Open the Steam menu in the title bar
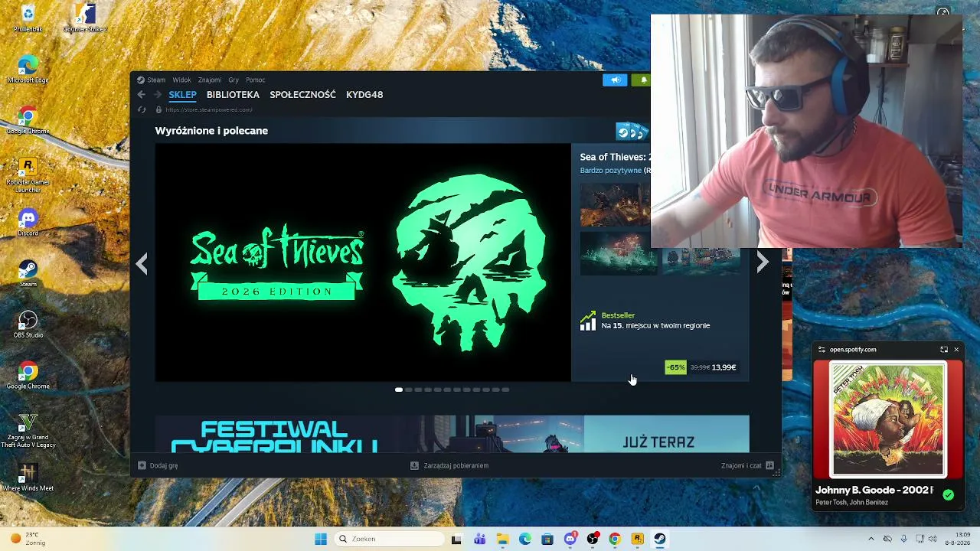The image size is (980, 551). [156, 80]
